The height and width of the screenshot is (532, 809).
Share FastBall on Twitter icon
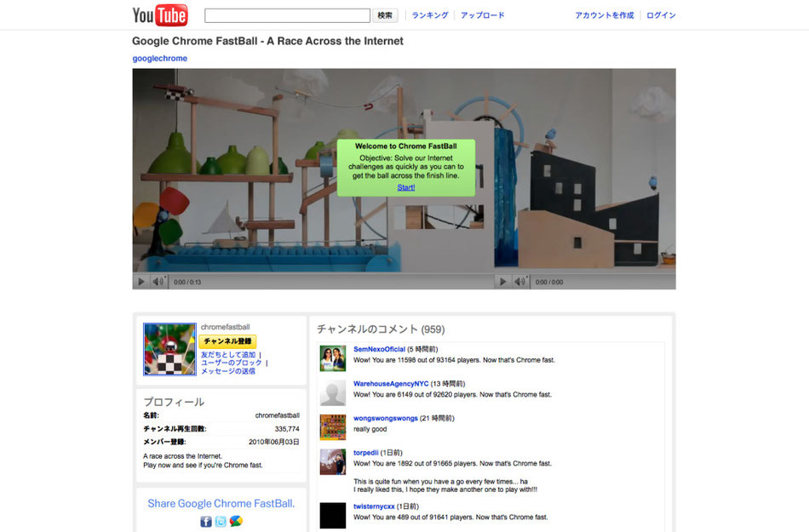pyautogui.click(x=221, y=521)
